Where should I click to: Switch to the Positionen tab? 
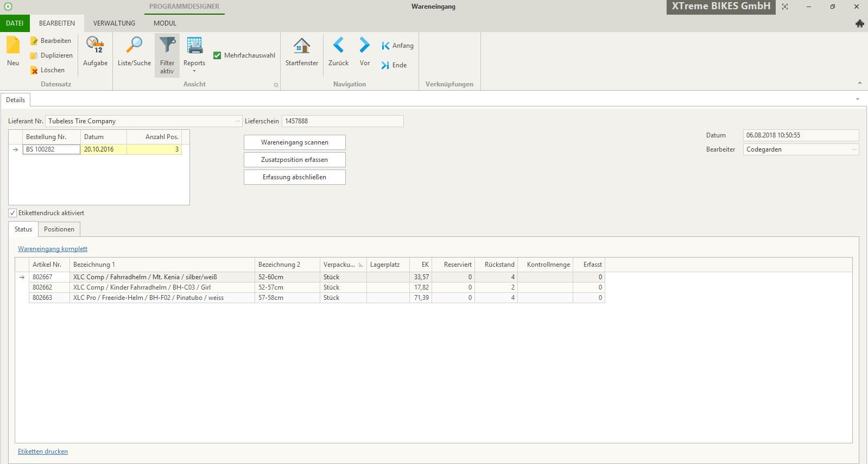[x=59, y=229]
